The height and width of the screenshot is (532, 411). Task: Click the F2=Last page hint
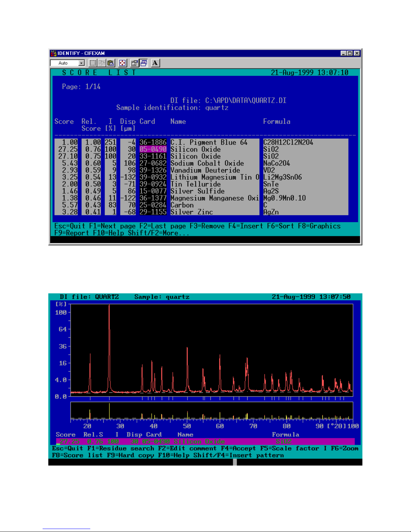point(163,226)
